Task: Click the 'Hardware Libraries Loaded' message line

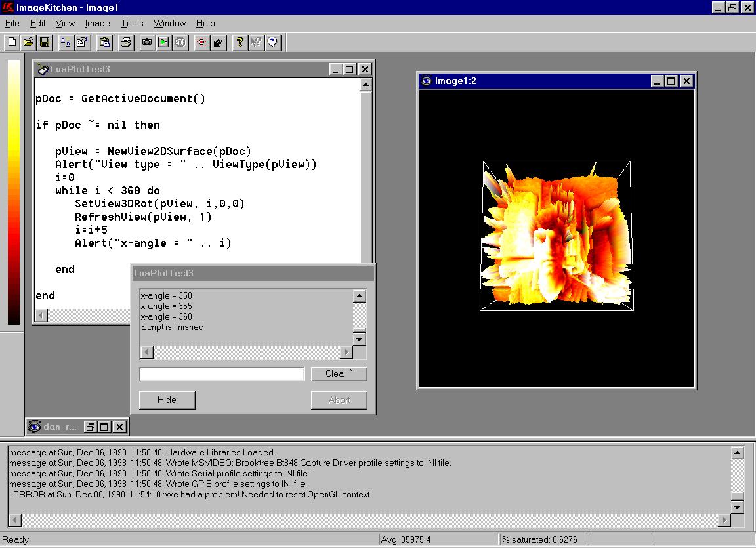Action: pos(142,453)
